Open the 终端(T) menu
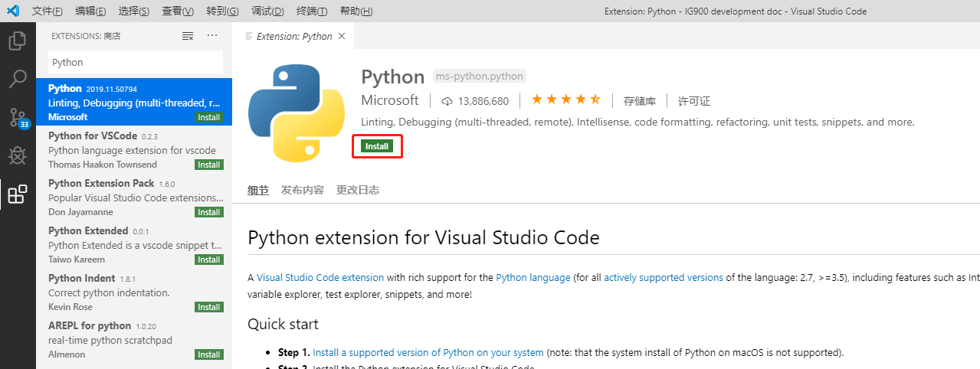980x369 pixels. click(x=312, y=11)
